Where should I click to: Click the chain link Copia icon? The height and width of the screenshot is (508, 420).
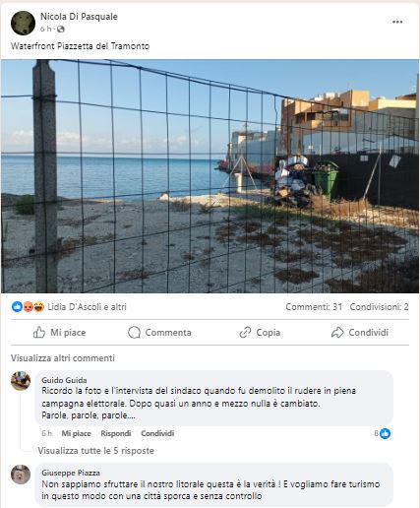245,333
